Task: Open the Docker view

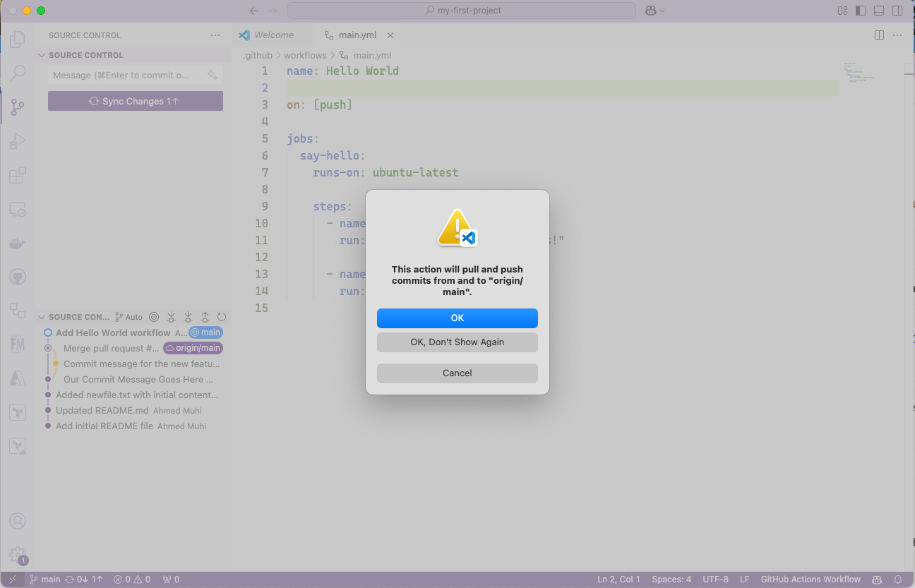Action: (x=18, y=243)
